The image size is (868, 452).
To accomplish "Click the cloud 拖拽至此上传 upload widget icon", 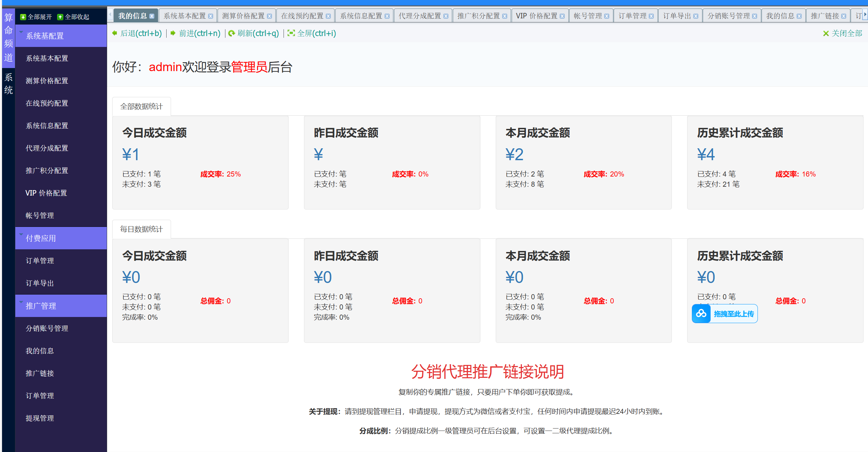I will click(x=701, y=313).
